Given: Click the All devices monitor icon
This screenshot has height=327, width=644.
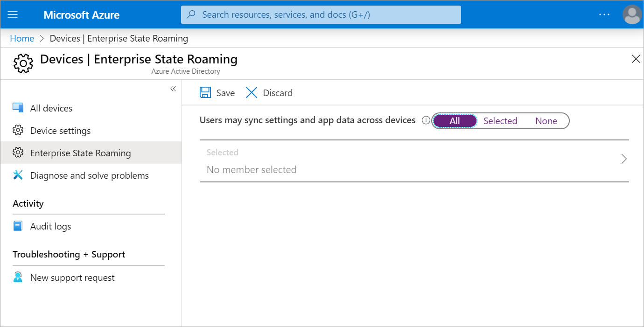Looking at the screenshot, I should (18, 108).
